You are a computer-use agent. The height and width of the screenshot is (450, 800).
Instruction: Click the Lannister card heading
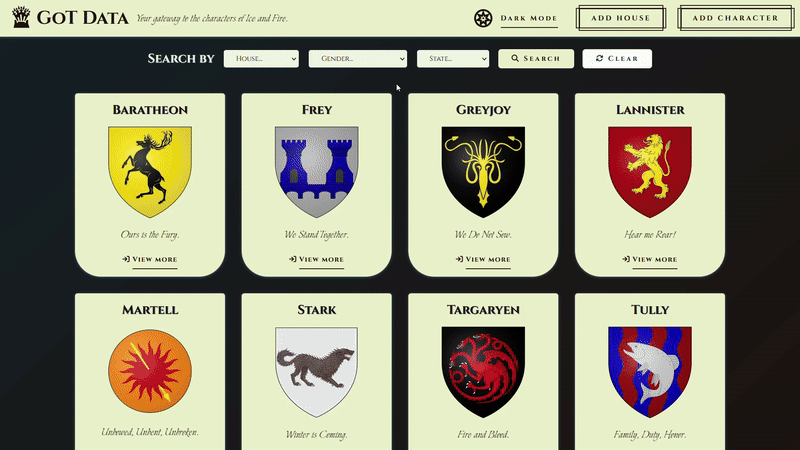pos(650,110)
